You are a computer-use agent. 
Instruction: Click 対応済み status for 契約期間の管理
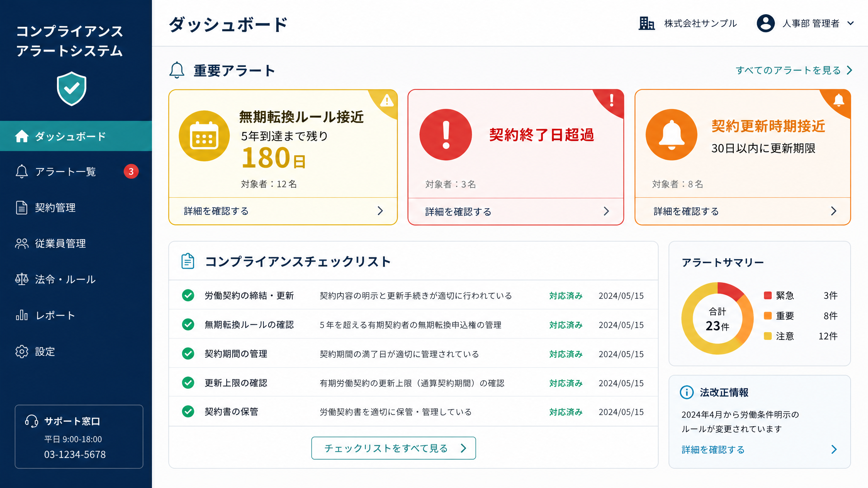(x=566, y=354)
